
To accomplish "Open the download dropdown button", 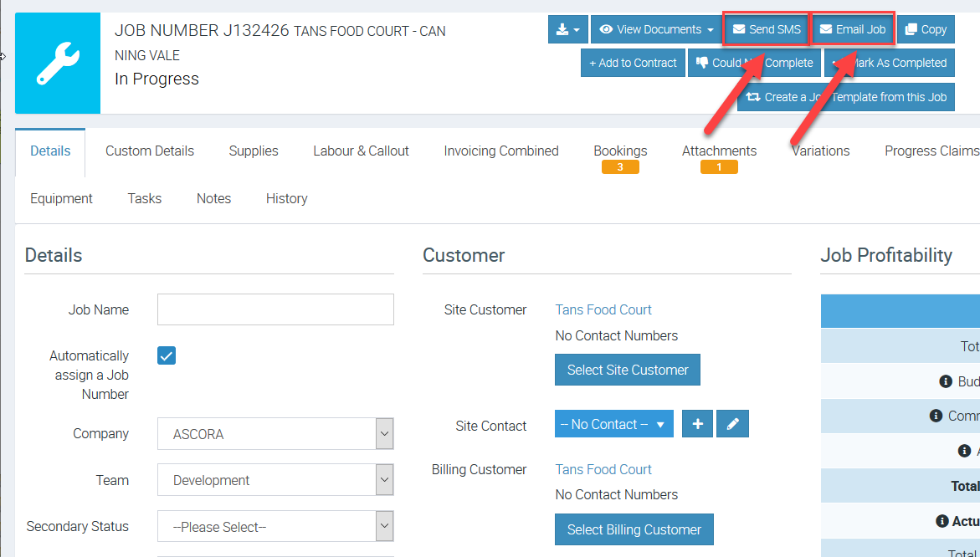I will tap(568, 29).
